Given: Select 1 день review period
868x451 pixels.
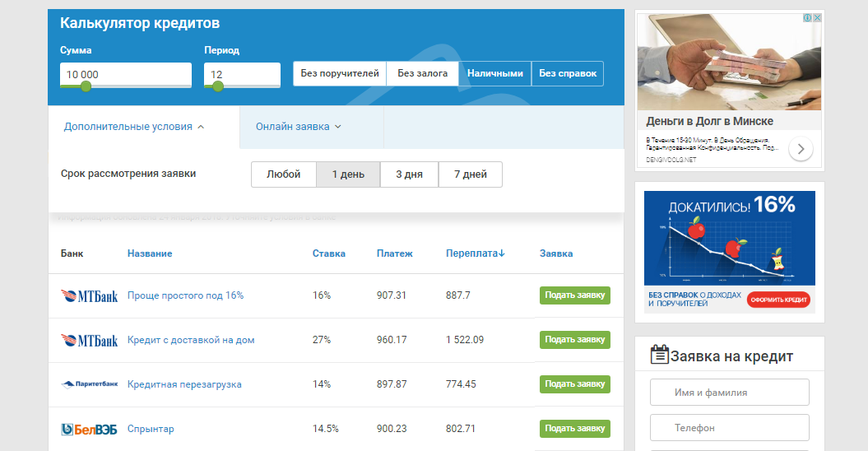Looking at the screenshot, I should [x=348, y=174].
